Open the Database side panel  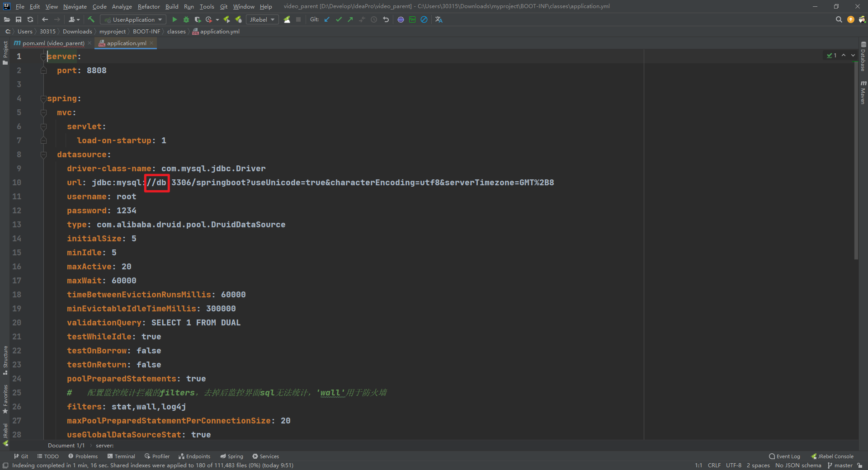[863, 56]
